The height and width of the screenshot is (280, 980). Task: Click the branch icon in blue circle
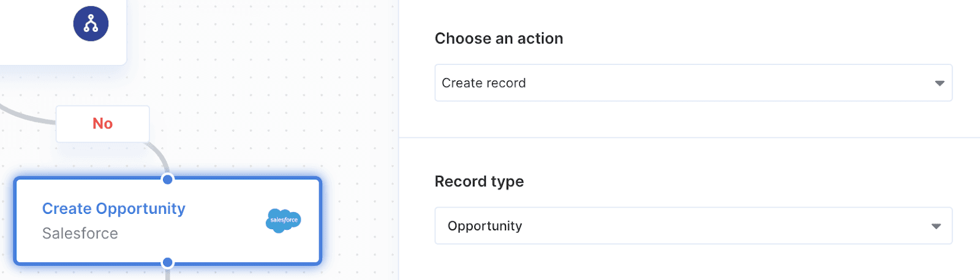click(91, 24)
